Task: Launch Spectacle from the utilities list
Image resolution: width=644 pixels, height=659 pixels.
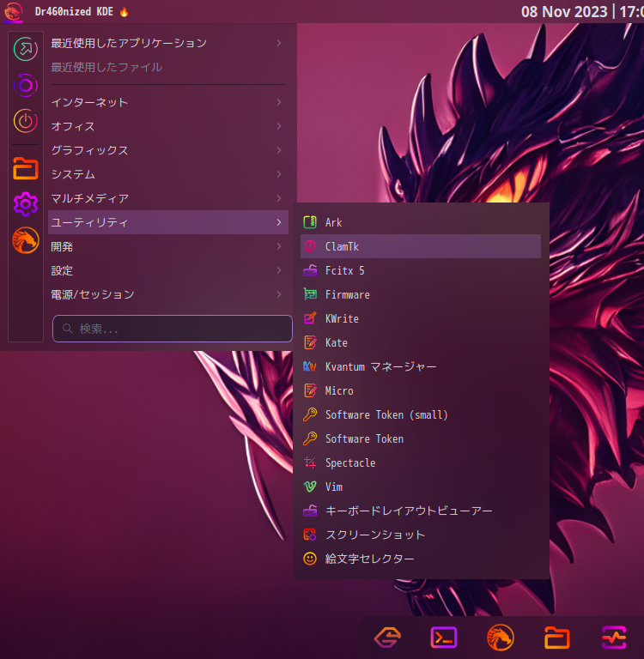Action: click(421, 463)
